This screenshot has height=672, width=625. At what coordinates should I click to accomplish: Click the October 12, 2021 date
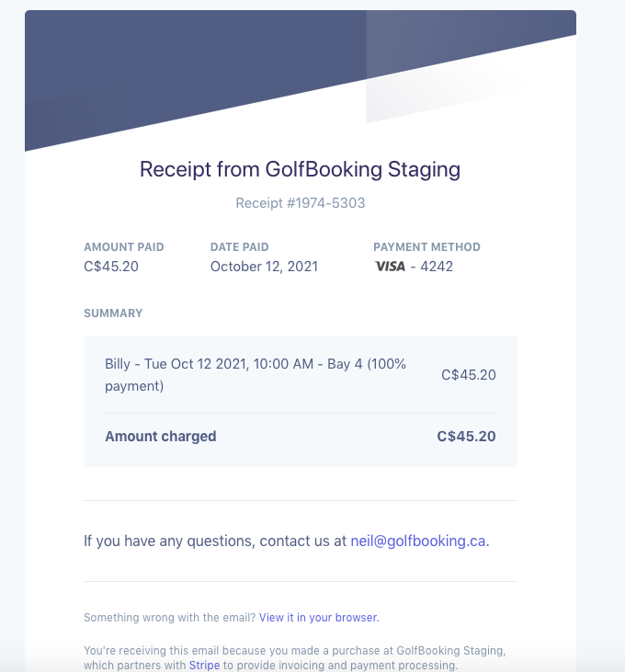264,267
